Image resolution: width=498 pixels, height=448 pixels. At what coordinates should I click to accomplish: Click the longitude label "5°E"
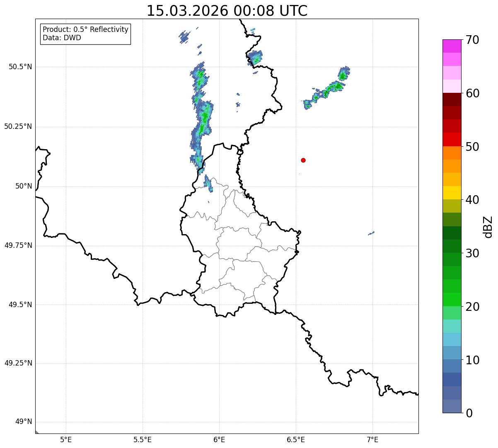click(66, 439)
